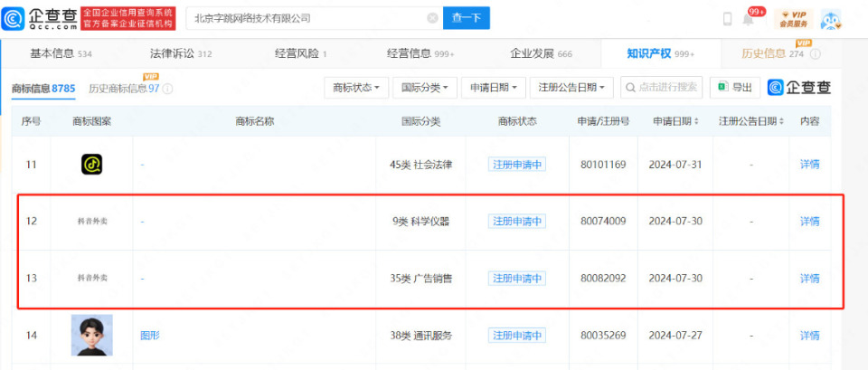Open 详情 for trademark 80035269
The image size is (868, 370).
[x=810, y=335]
